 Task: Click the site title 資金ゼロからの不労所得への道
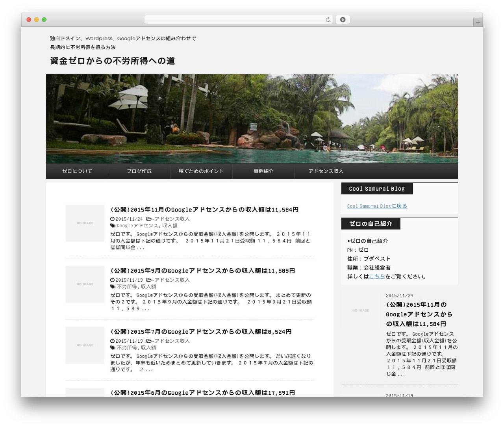pyautogui.click(x=113, y=61)
